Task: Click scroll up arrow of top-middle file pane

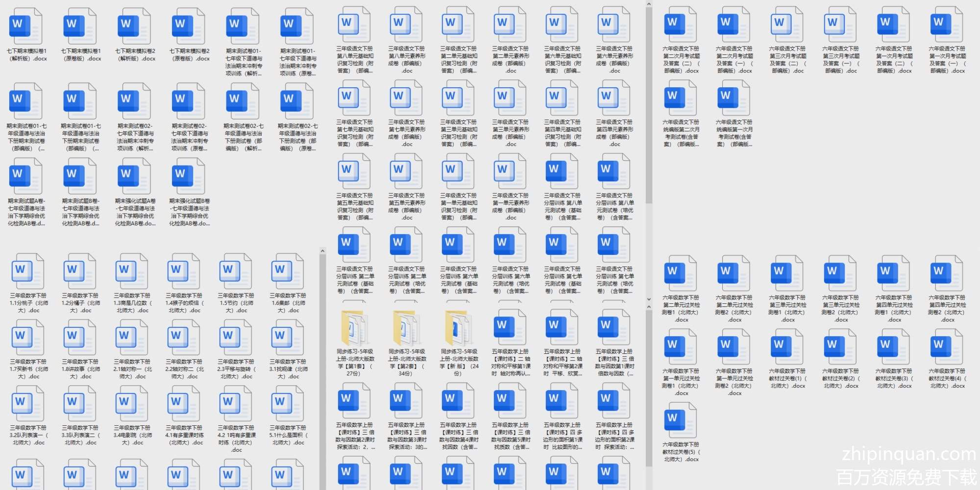Action: (x=649, y=4)
